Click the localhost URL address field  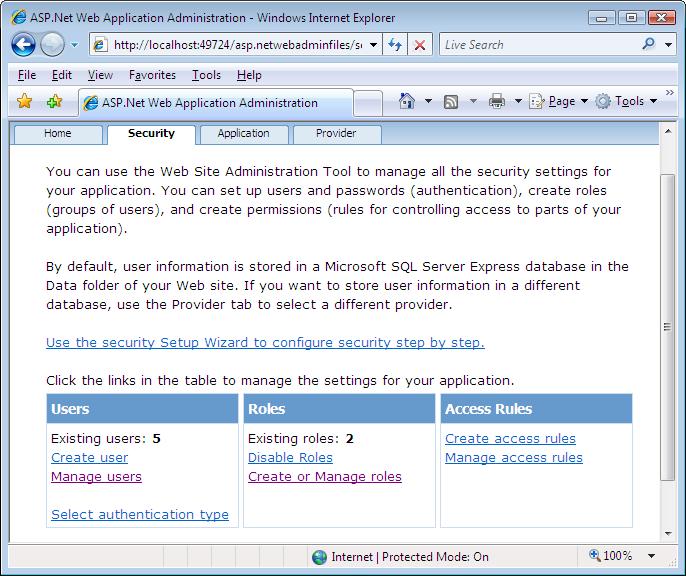238,45
